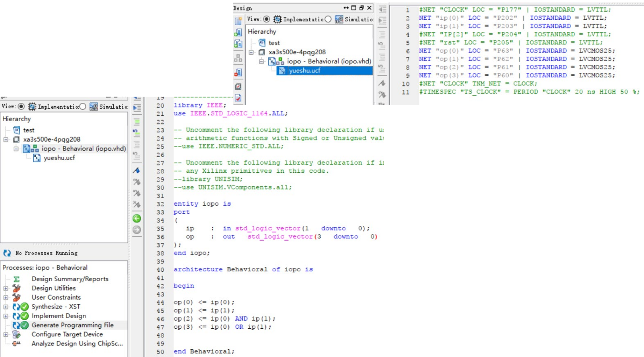
Task: Click the Add Source icon with a green plus
Action: (238, 33)
